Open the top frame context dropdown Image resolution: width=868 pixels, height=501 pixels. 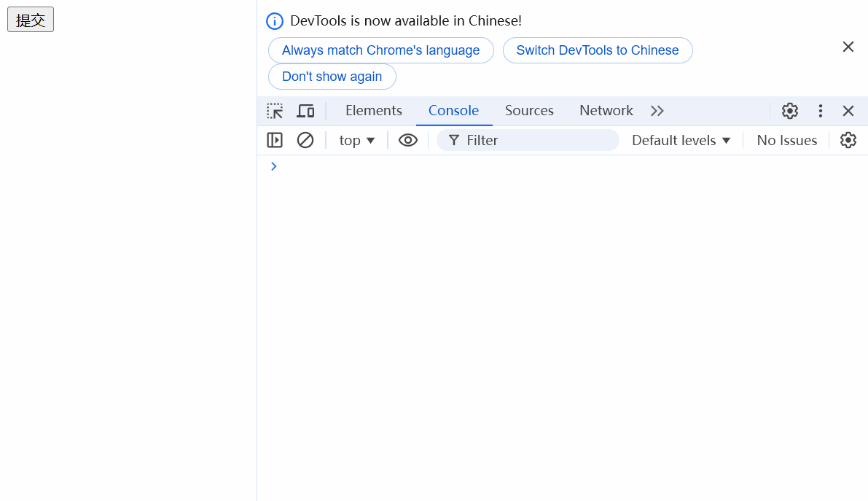pyautogui.click(x=356, y=139)
